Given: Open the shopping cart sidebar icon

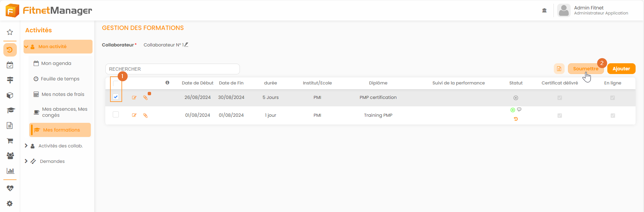Looking at the screenshot, I should coord(10,141).
